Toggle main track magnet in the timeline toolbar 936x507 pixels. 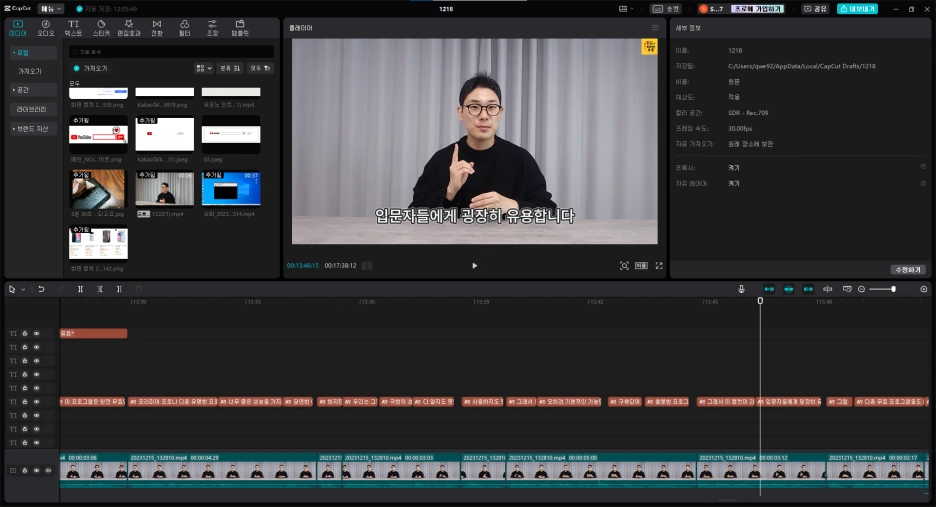(x=769, y=289)
